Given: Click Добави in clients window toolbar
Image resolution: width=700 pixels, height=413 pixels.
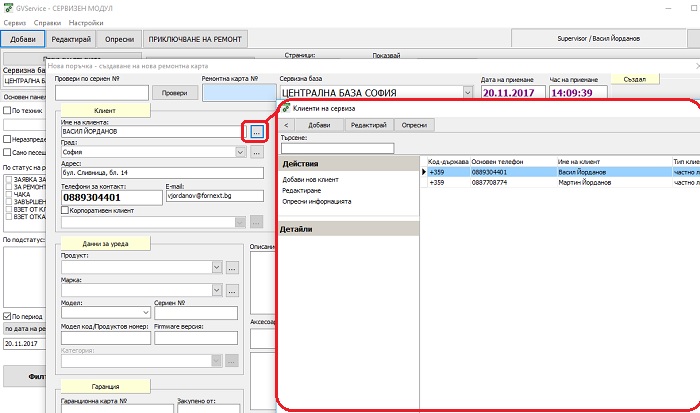Looking at the screenshot, I should [319, 125].
